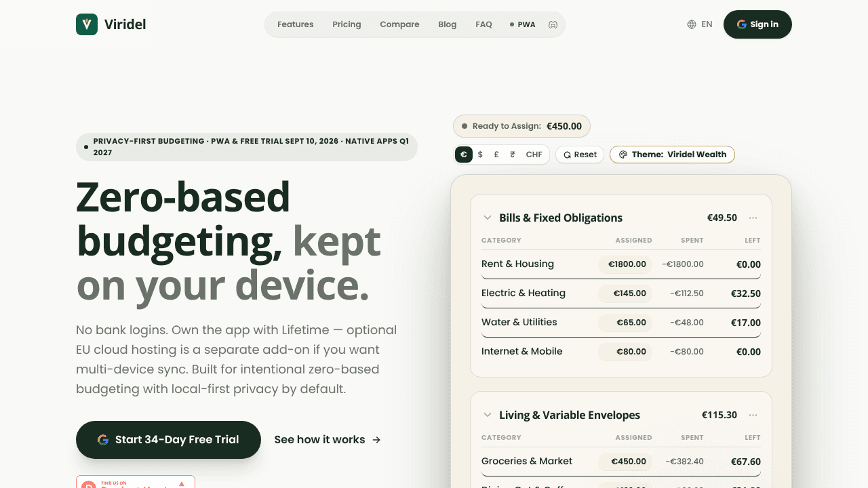The height and width of the screenshot is (488, 868).
Task: Open the three-dot menu for Bills & Fixed Obligations
Action: [x=753, y=218]
